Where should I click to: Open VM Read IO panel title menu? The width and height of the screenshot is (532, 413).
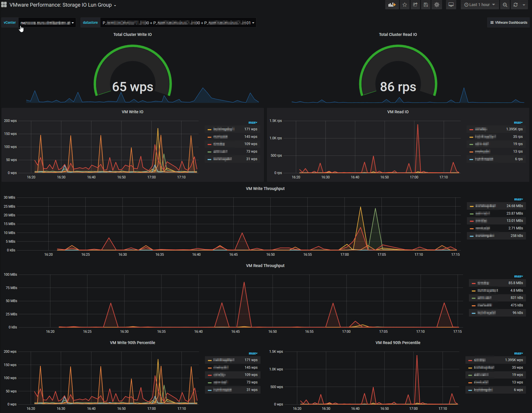398,112
